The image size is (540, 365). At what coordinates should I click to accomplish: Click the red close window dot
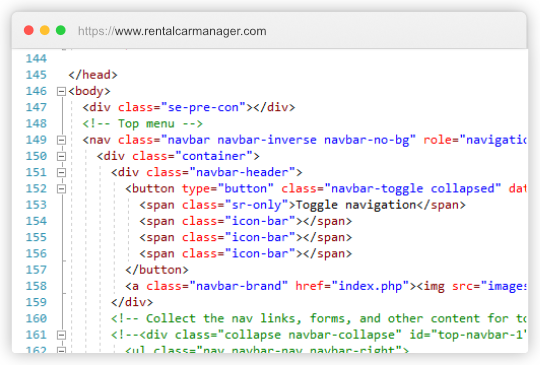point(29,30)
